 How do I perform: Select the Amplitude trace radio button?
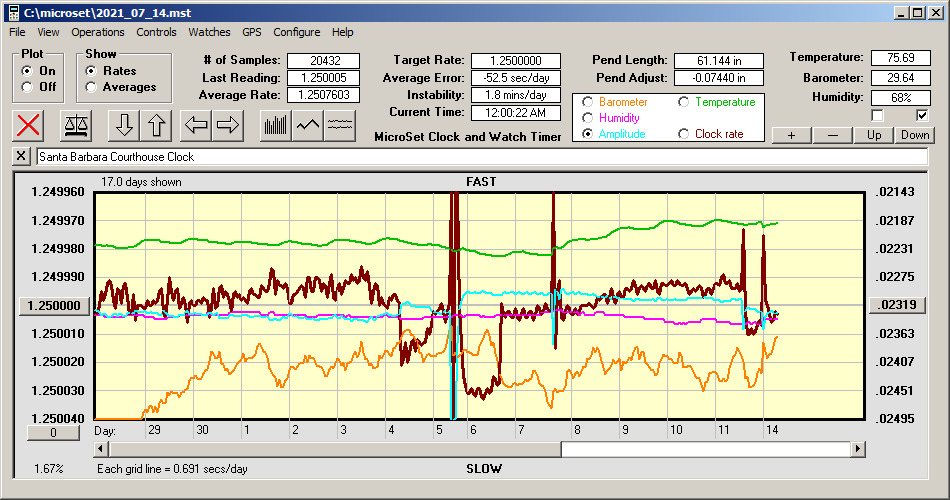(587, 134)
